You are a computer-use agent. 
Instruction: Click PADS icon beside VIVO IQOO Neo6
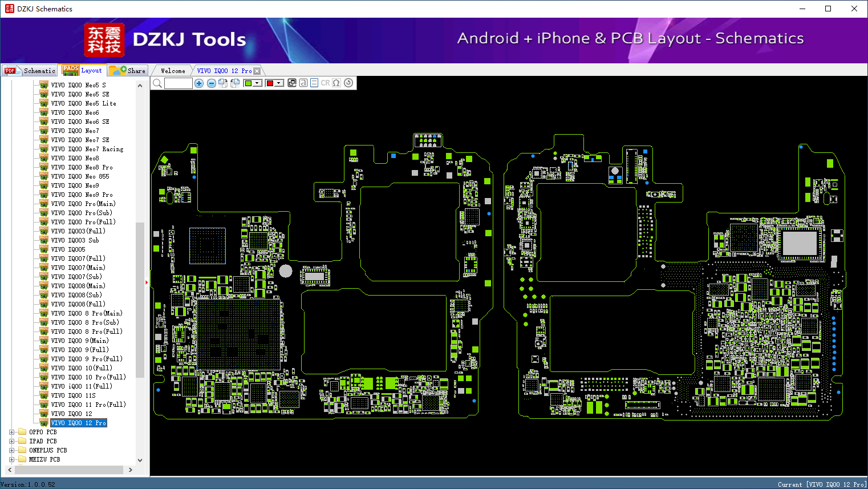44,112
